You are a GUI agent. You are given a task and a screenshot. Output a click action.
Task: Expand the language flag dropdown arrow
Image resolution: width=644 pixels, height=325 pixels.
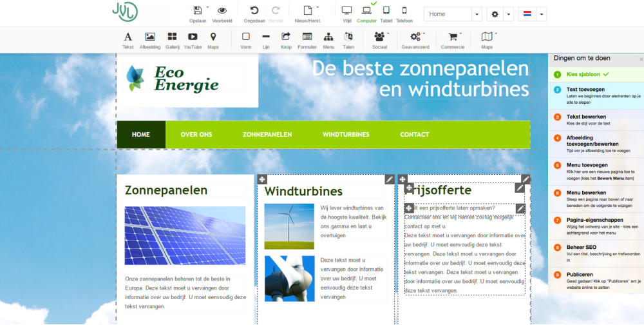[x=542, y=14]
